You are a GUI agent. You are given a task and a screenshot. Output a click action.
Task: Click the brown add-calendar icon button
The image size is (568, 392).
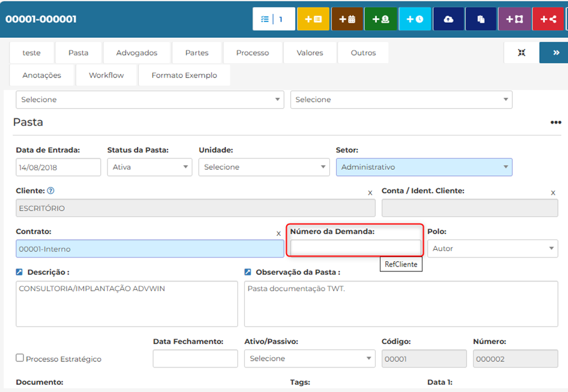tap(347, 19)
